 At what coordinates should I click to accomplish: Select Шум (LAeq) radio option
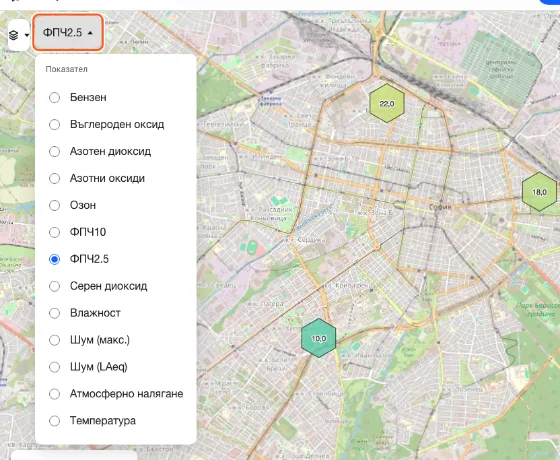(54, 367)
